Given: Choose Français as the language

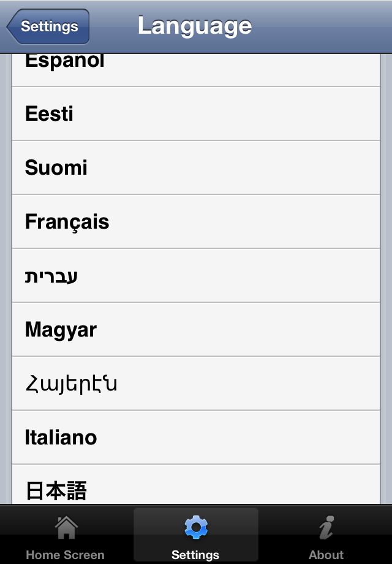Looking at the screenshot, I should pyautogui.click(x=196, y=221).
